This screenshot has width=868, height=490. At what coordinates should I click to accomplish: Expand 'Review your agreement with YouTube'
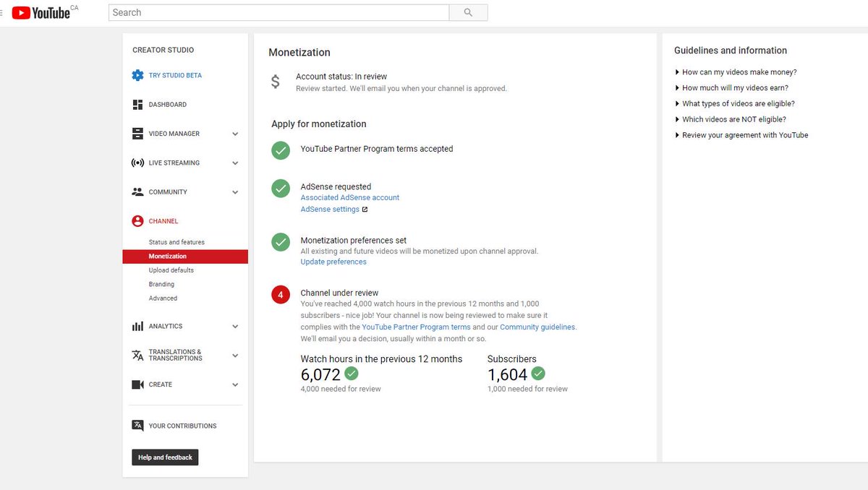[741, 135]
